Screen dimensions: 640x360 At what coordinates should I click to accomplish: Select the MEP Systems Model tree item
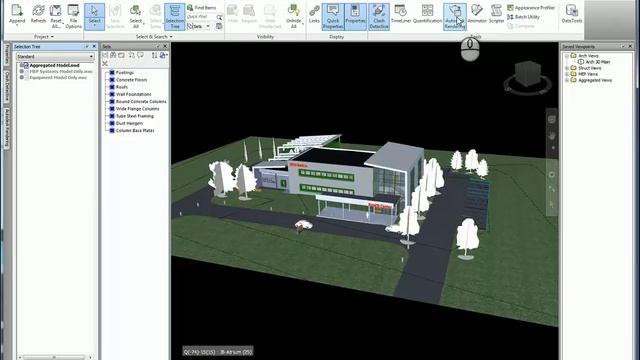[x=61, y=71]
